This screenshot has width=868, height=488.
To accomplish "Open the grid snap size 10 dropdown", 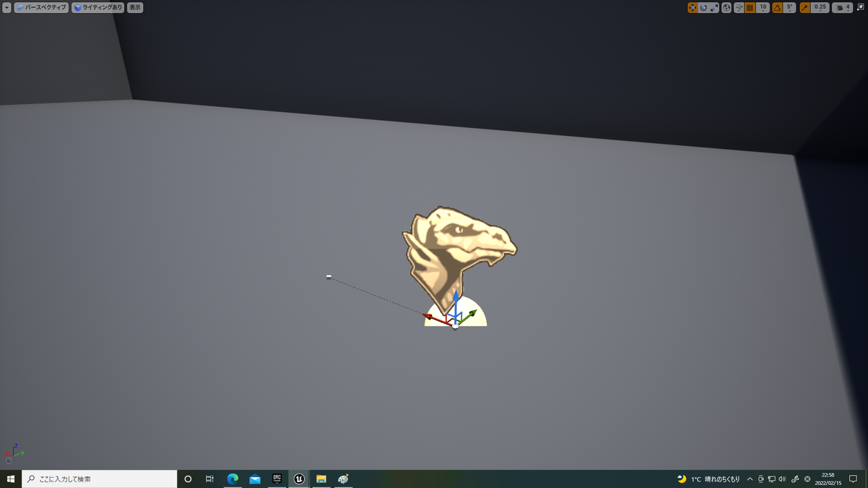I will pos(762,9).
